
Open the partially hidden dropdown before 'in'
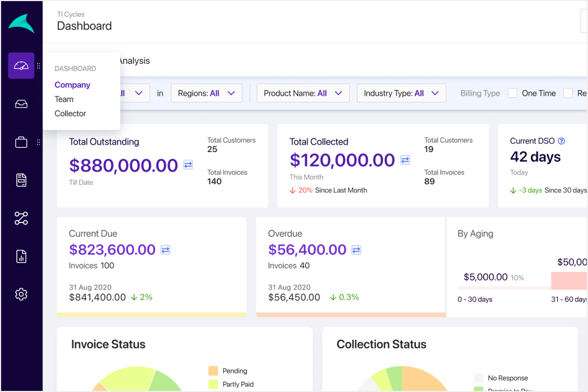(x=135, y=93)
